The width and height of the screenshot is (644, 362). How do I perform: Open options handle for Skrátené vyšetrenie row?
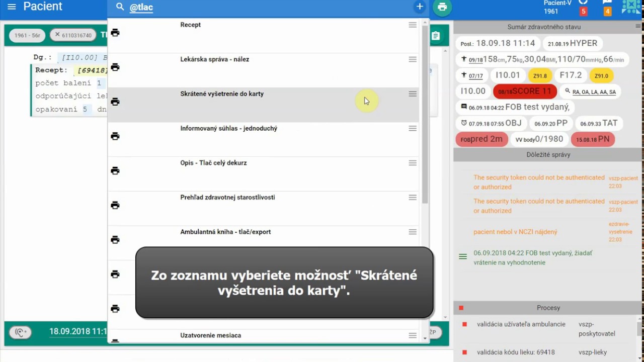(x=413, y=94)
